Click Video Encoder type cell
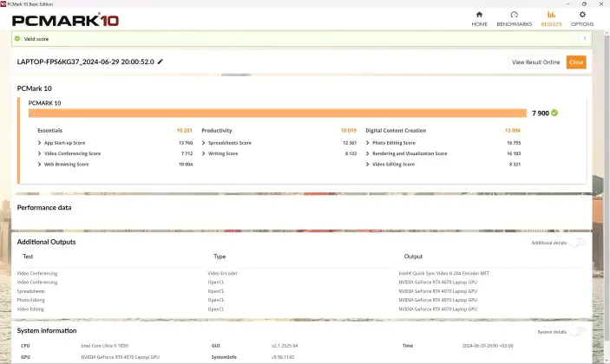Viewport: 610px width, 364px height. (x=222, y=274)
